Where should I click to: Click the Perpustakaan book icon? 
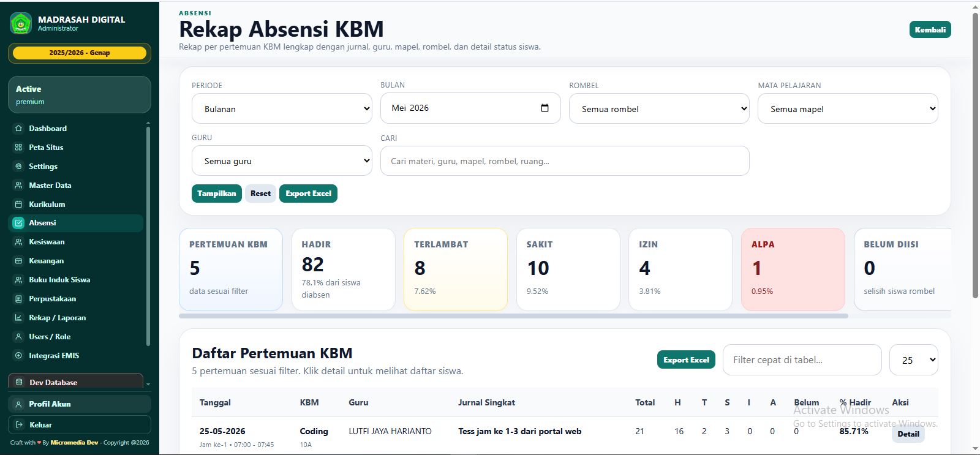click(x=18, y=299)
